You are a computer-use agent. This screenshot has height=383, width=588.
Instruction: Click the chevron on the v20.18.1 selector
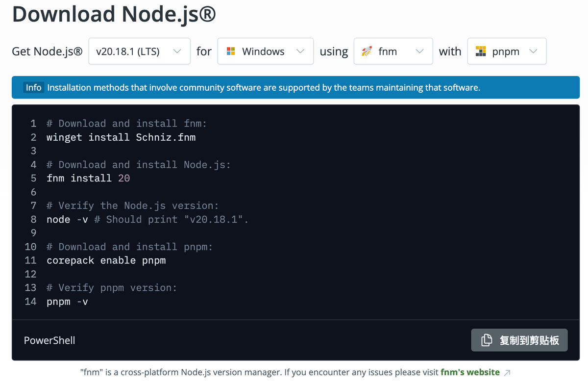coord(178,51)
